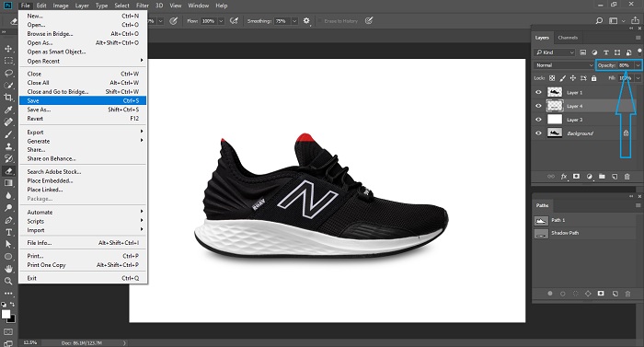The height and width of the screenshot is (347, 644).
Task: Open the Normal blend mode dropdown
Action: [x=564, y=65]
